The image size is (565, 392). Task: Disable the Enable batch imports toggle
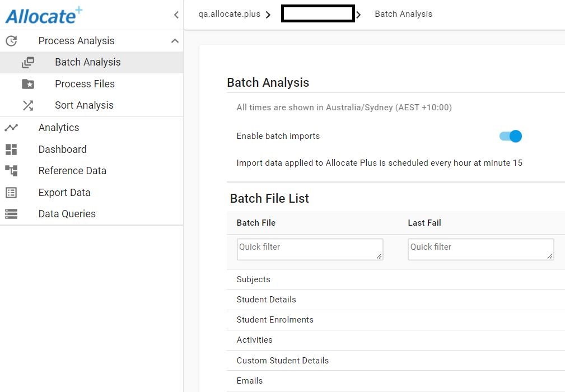(510, 136)
